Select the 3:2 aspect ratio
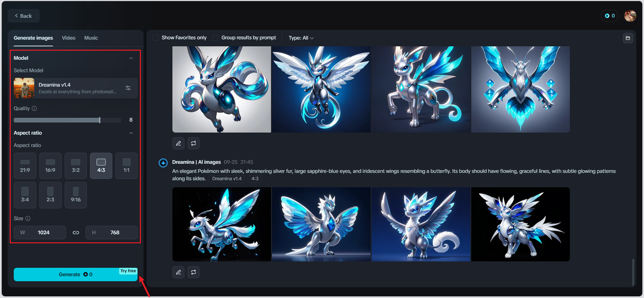644x298 pixels. (75, 166)
